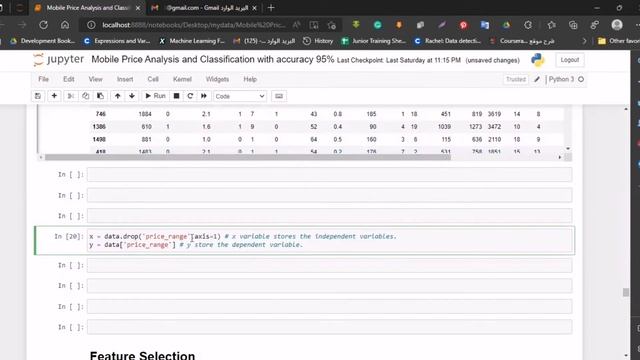
Task: Open browser profile avatar
Action: click(x=617, y=25)
